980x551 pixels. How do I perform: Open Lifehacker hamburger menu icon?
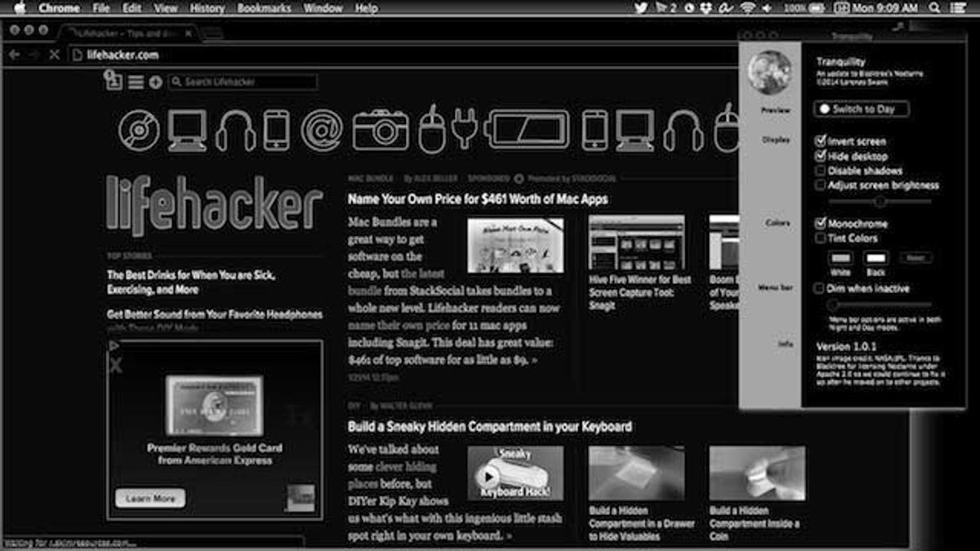click(136, 82)
